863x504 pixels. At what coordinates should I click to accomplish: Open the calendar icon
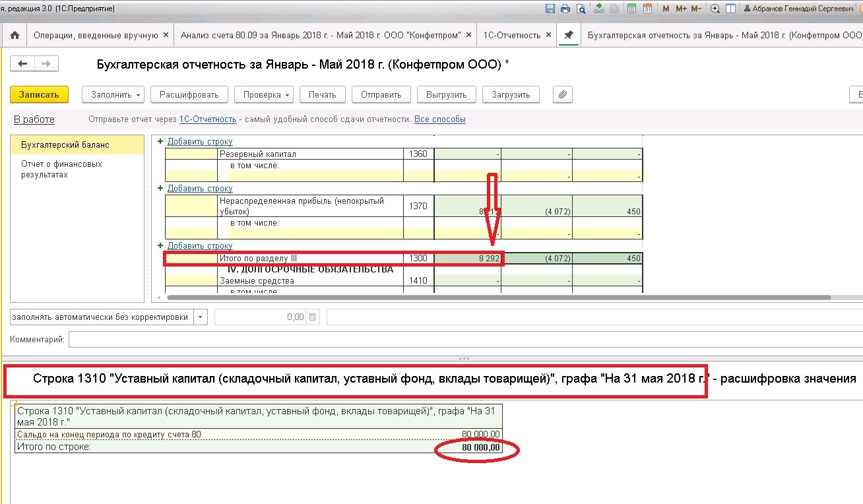[647, 9]
